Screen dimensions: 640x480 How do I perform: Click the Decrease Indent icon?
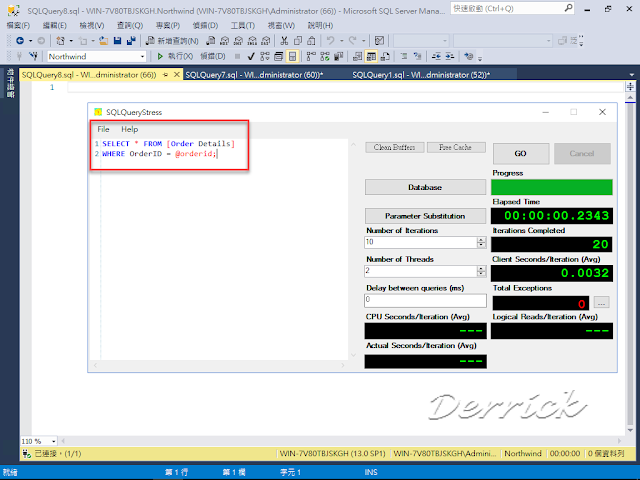(x=436, y=56)
